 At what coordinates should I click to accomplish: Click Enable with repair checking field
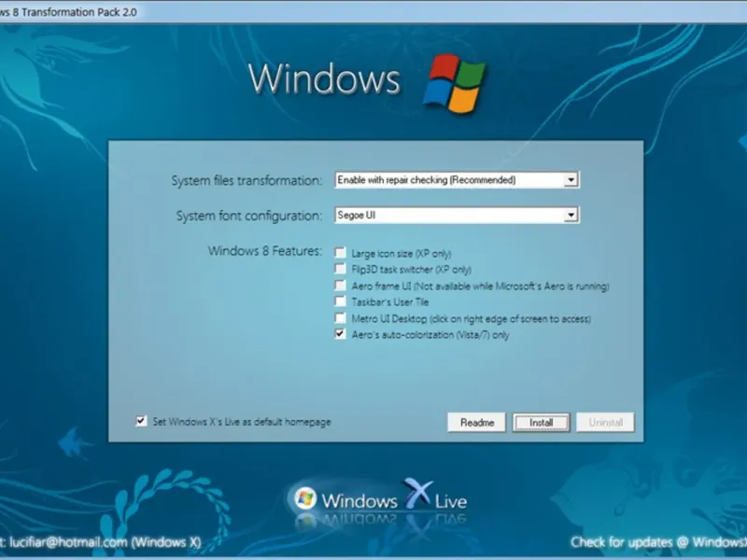[457, 180]
